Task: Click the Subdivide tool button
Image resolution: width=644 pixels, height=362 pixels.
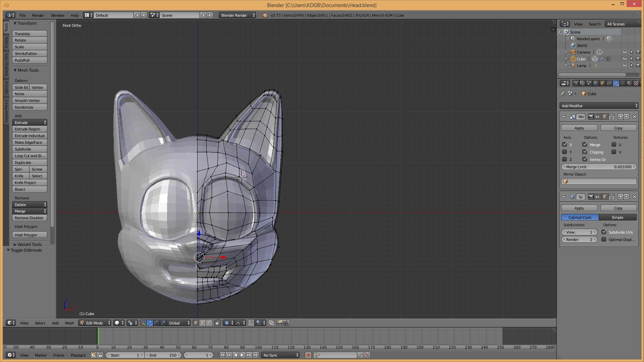Action: pos(30,149)
